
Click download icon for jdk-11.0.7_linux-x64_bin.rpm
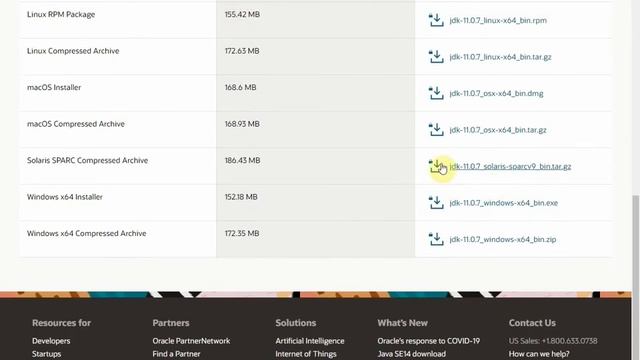[x=436, y=20]
